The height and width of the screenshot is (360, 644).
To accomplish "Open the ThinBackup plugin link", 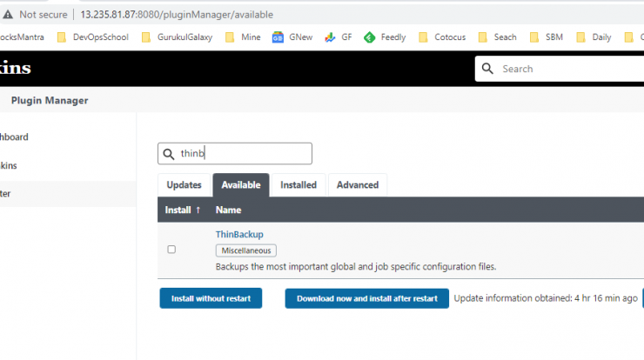I will (x=239, y=235).
